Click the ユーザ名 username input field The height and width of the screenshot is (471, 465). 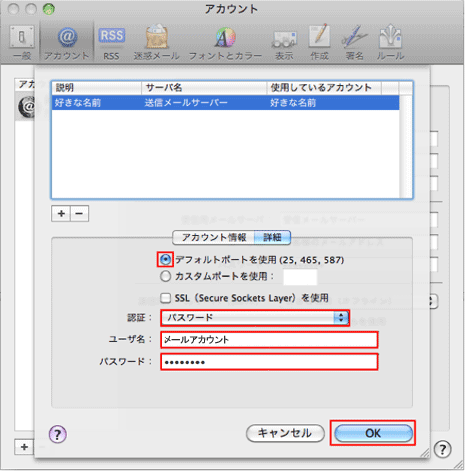(x=269, y=340)
